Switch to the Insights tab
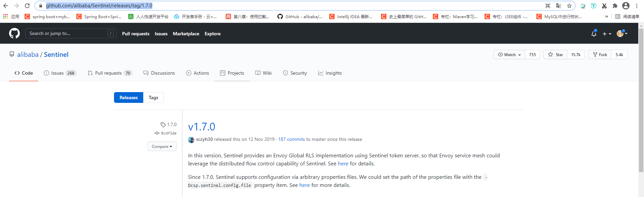Image resolution: width=644 pixels, height=197 pixels. click(330, 73)
